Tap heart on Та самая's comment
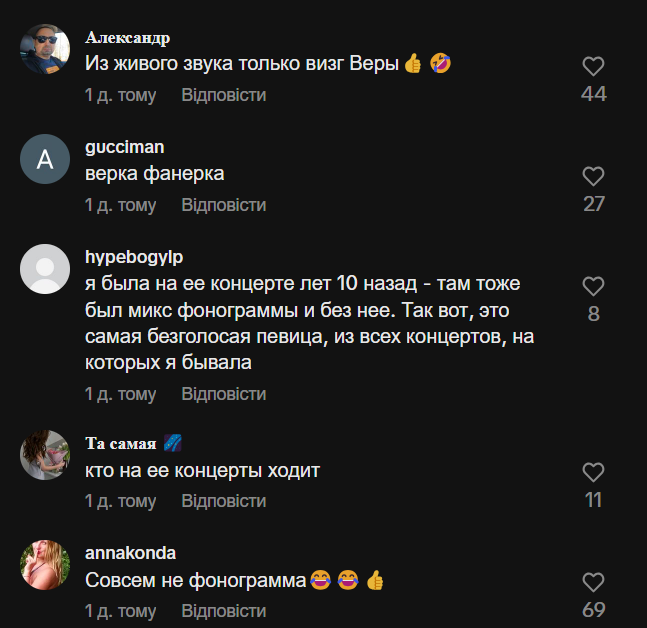The height and width of the screenshot is (628, 647). [594, 472]
